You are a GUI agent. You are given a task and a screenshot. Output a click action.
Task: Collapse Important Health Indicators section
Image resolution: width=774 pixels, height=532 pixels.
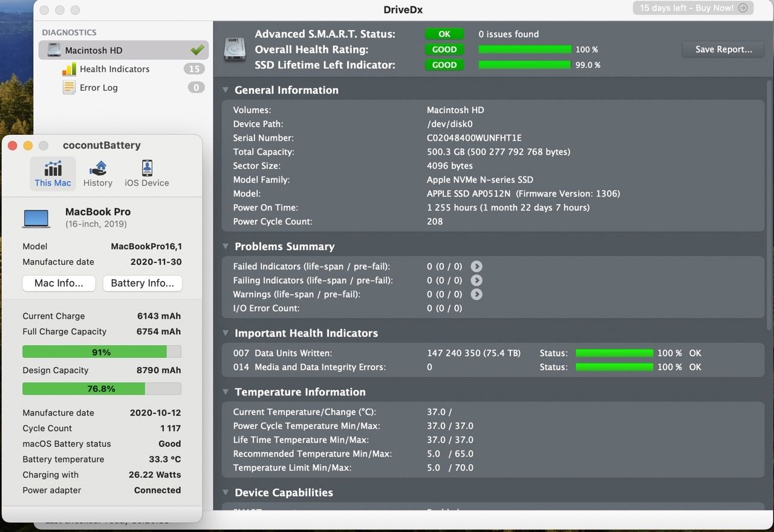pyautogui.click(x=226, y=333)
